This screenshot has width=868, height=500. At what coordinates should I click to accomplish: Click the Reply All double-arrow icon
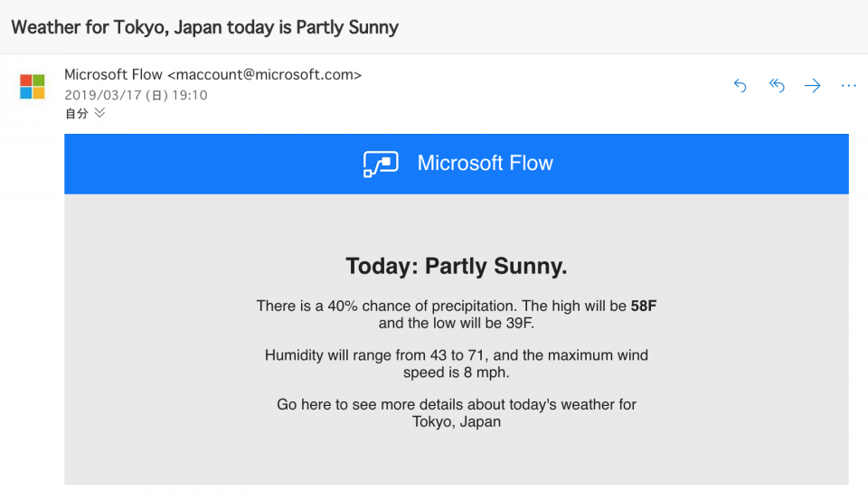pyautogui.click(x=777, y=85)
